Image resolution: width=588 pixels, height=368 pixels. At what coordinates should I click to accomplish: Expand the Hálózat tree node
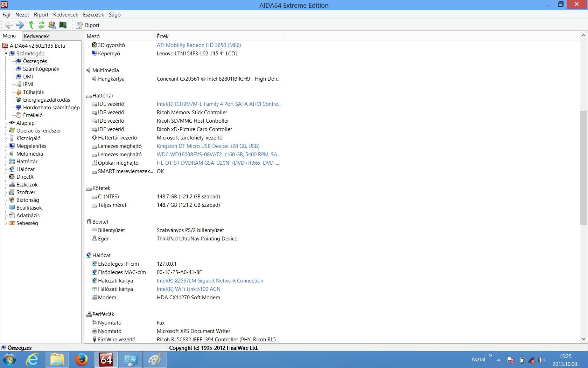6,169
